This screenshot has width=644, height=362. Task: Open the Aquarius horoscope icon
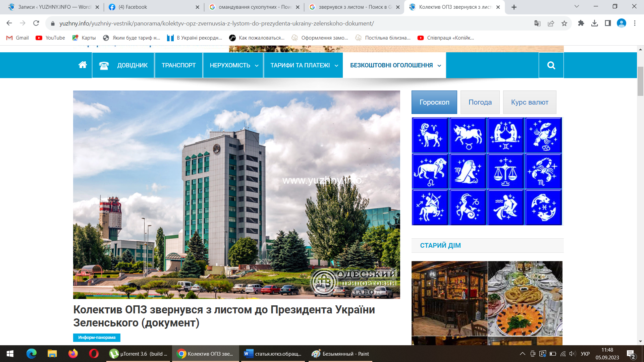(x=505, y=207)
